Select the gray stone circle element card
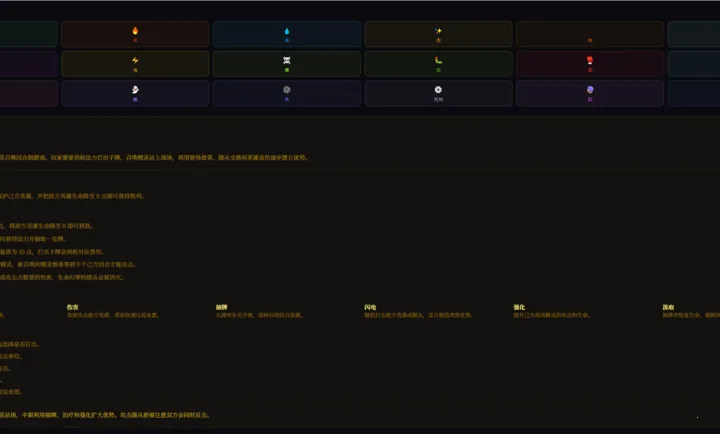 [287, 93]
